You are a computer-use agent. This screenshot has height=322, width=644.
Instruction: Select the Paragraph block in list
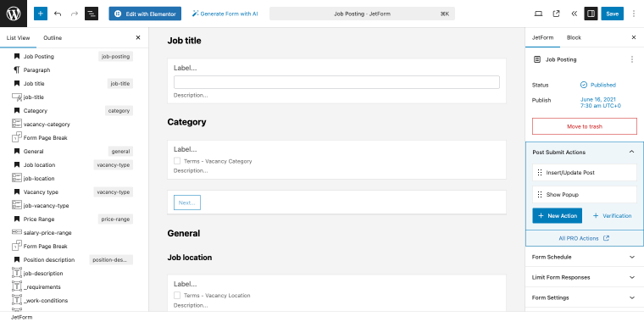pos(36,69)
